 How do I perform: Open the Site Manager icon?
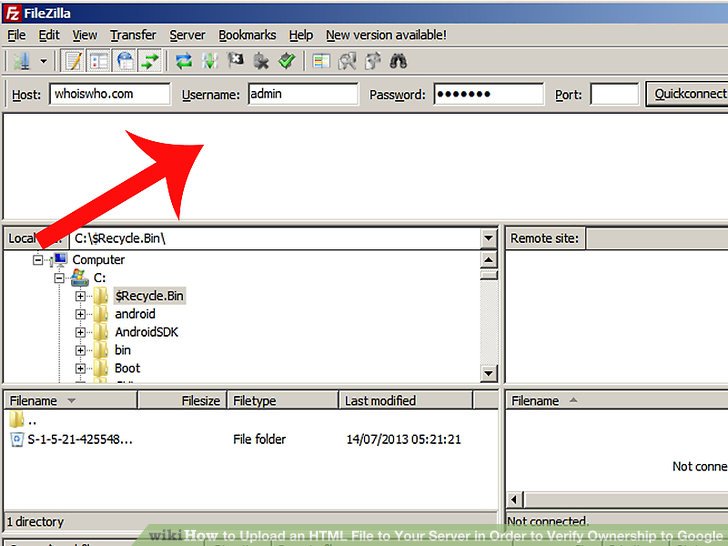19,61
